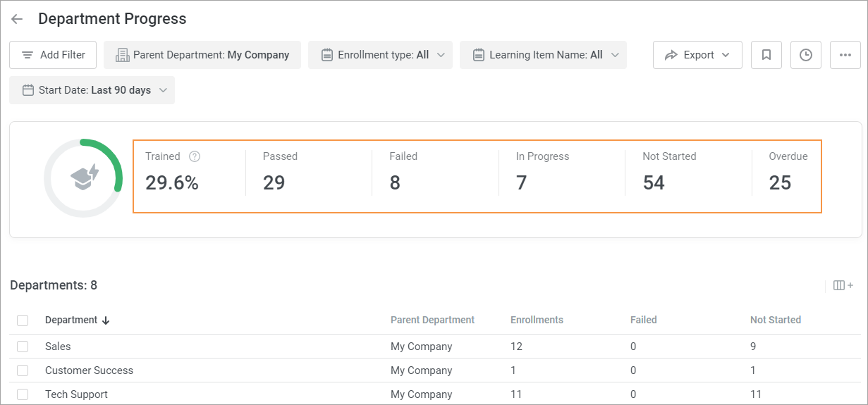
Task: Click the Trained help question mark icon
Action: (x=195, y=156)
